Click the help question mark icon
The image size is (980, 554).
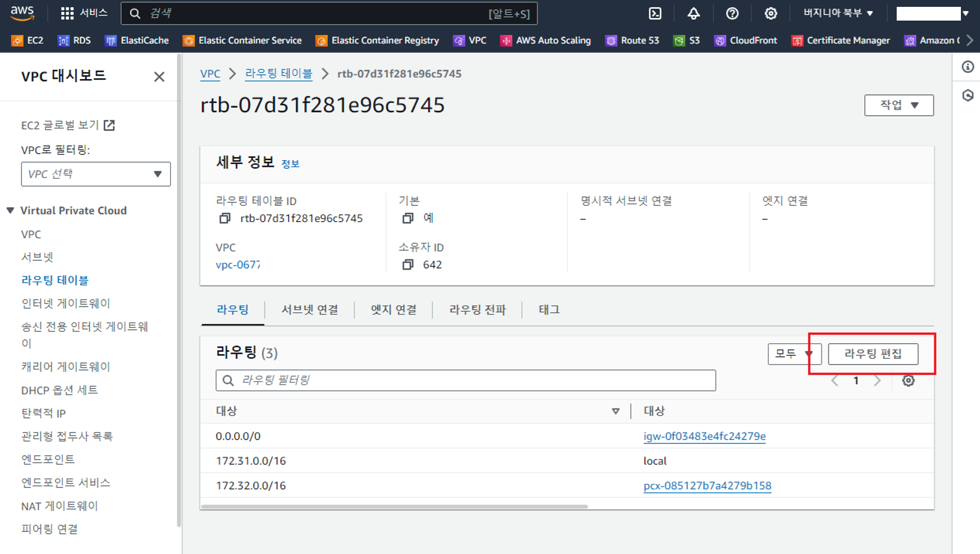click(x=732, y=14)
